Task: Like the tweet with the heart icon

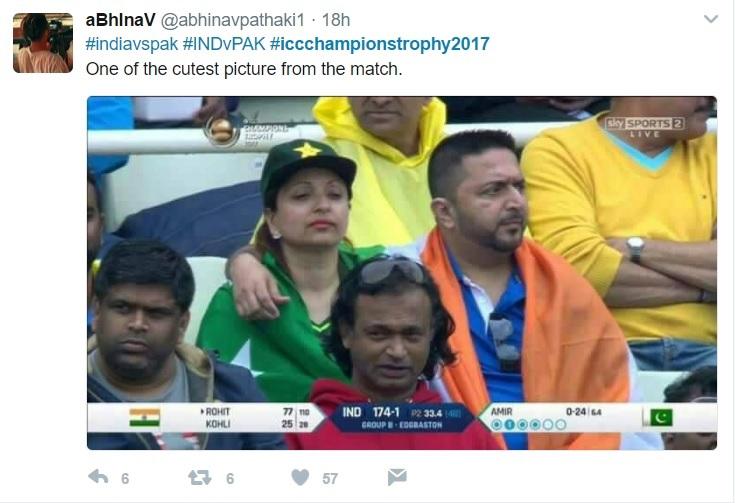Action: [x=300, y=478]
